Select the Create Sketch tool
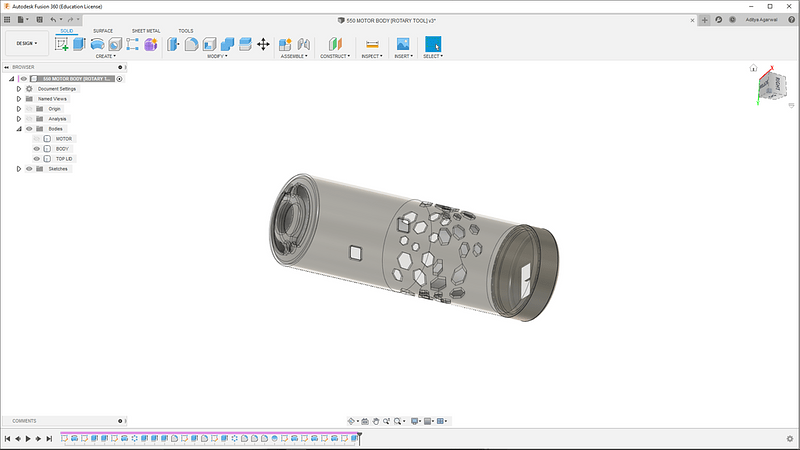 point(62,44)
